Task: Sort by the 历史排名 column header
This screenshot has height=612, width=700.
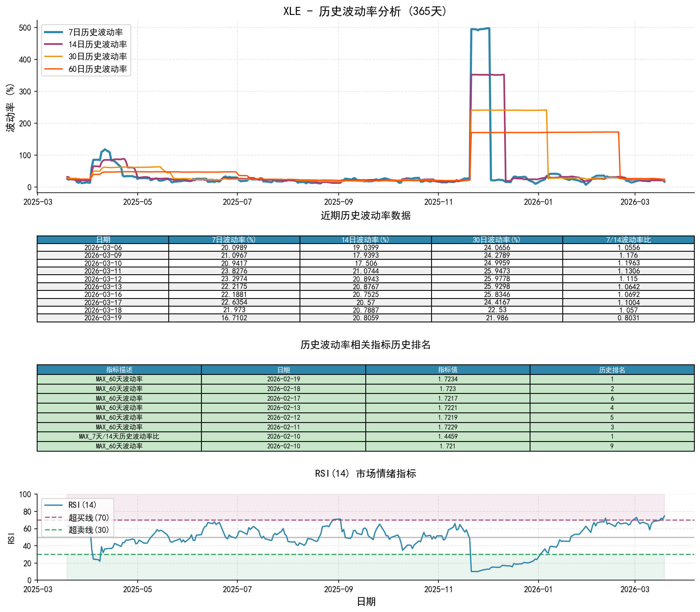Action: (612, 370)
